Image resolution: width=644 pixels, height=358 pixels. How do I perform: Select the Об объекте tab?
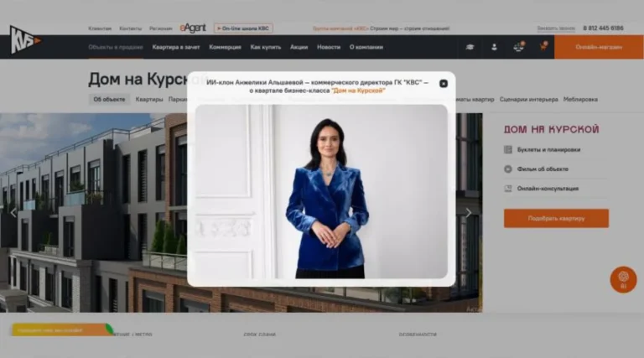coord(109,100)
